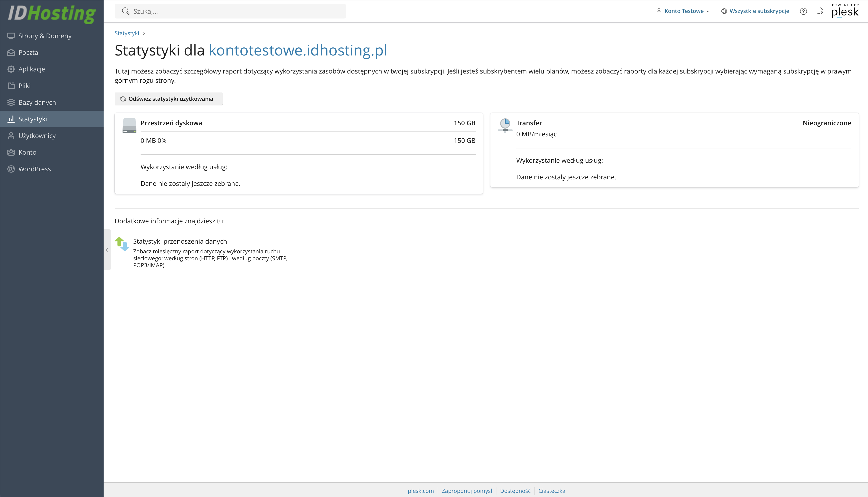This screenshot has width=868, height=497.
Task: Click the Aplikacje gear icon
Action: (x=11, y=69)
